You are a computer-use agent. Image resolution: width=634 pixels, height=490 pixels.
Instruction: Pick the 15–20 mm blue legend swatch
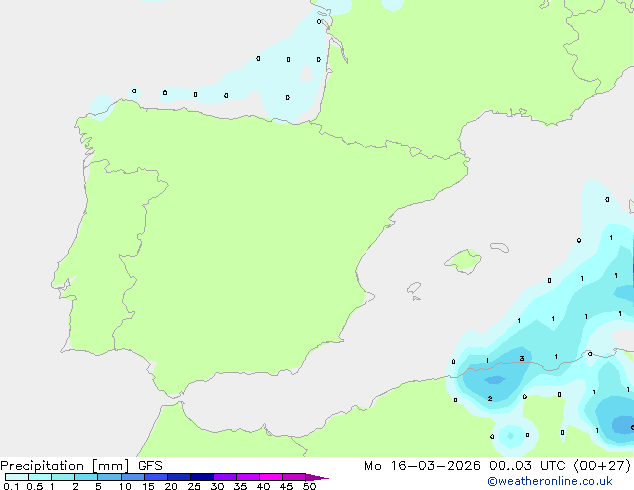pos(156,477)
